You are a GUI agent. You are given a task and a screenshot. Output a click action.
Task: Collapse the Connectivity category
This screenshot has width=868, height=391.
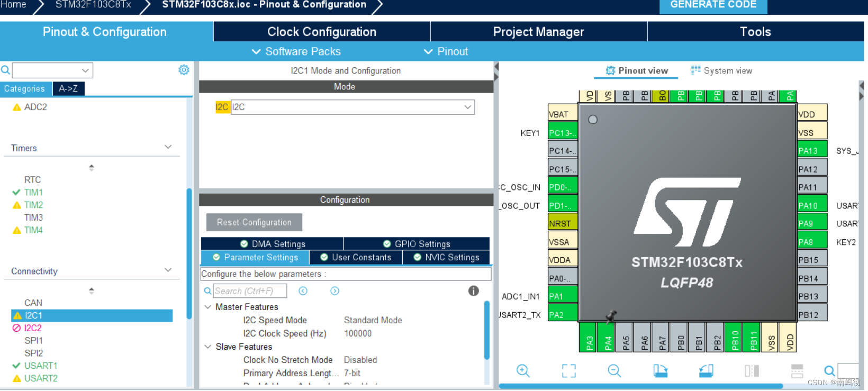168,270
